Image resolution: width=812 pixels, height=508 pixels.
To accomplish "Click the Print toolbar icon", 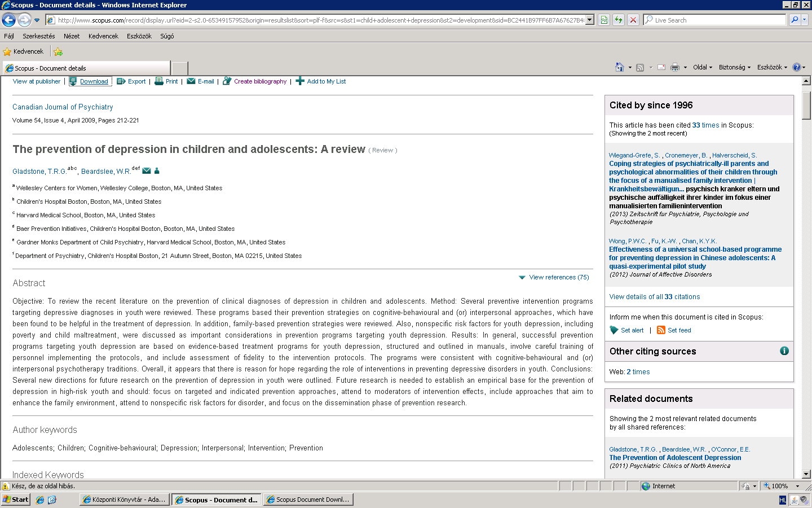I will tap(675, 67).
